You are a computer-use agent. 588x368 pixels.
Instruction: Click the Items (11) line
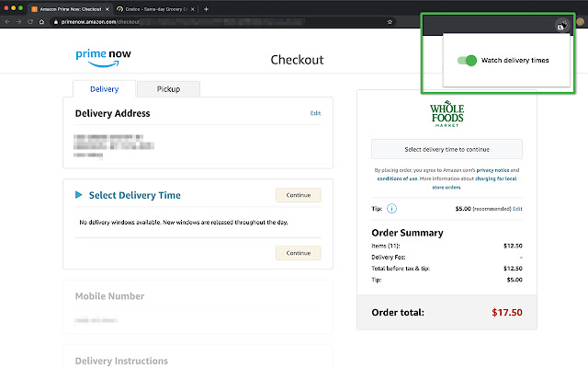click(x=447, y=246)
